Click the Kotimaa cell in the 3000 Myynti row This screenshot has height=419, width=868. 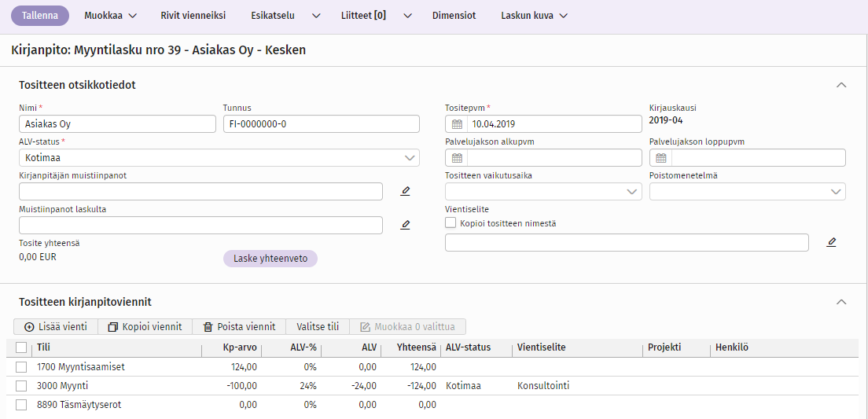tap(463, 386)
